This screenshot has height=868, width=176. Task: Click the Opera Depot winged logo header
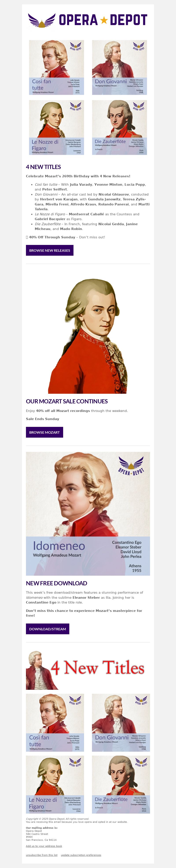point(88,20)
